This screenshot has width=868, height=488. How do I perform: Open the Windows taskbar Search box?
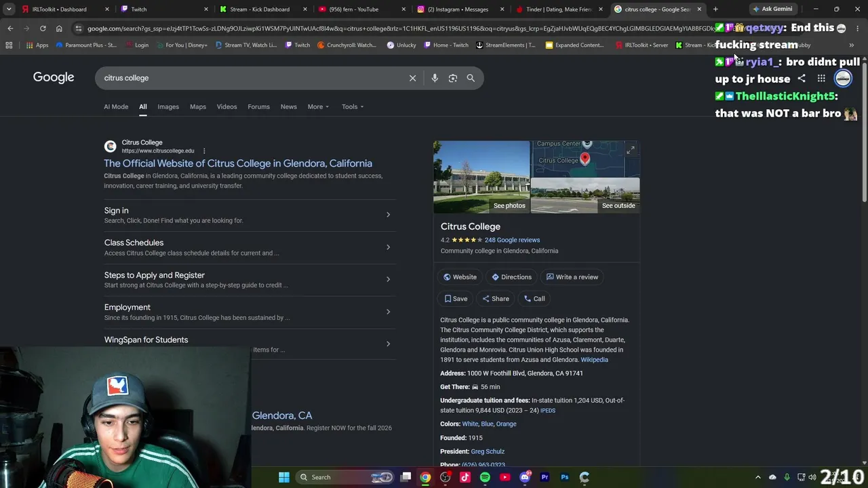(x=346, y=477)
